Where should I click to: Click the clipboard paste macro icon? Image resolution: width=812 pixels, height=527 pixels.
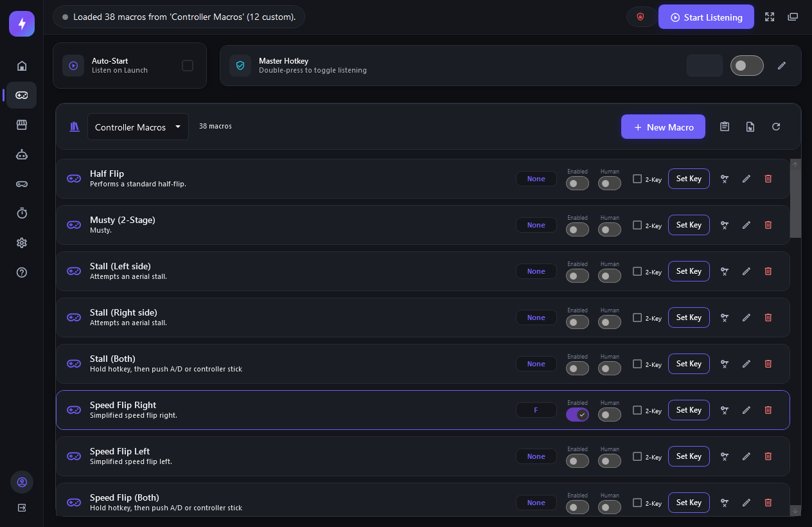[725, 127]
